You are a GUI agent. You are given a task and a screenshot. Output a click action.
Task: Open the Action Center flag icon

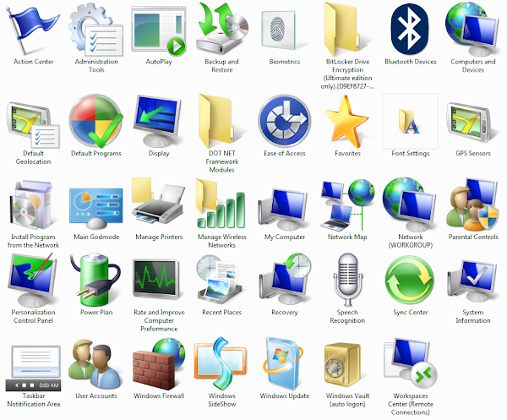33,30
